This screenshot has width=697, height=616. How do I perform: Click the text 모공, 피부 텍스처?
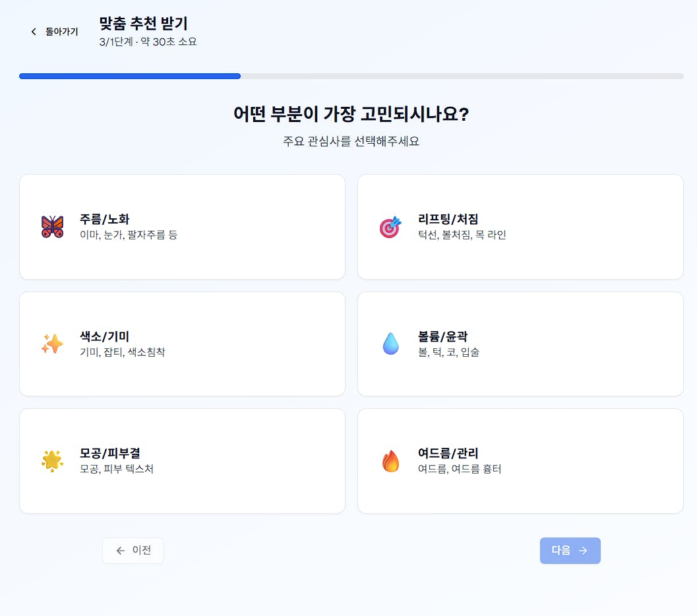pyautogui.click(x=117, y=469)
